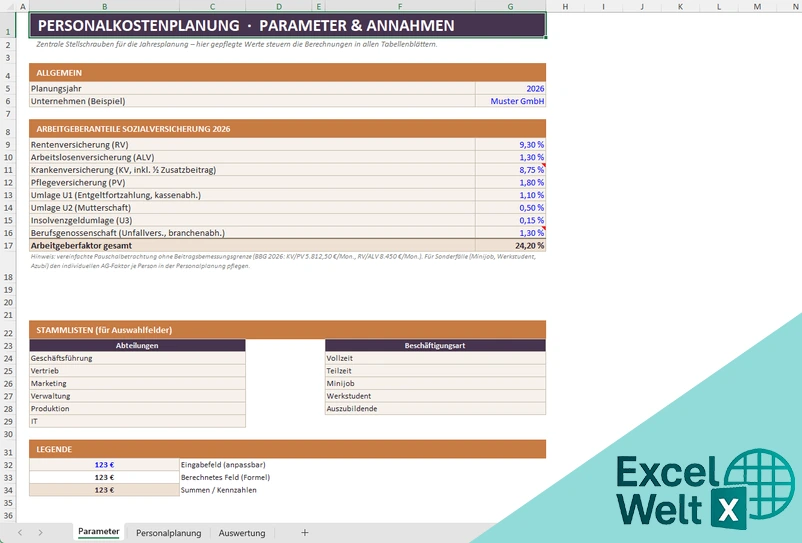802x543 pixels.
Task: Select column H header
Action: coord(565,6)
